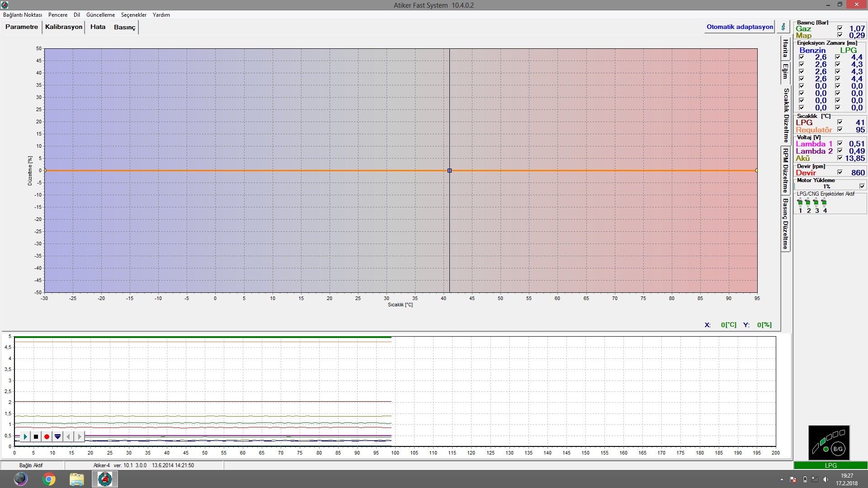Select the Basınç Düzeltme vertical tab
The height and width of the screenshot is (488, 868).
[786, 224]
